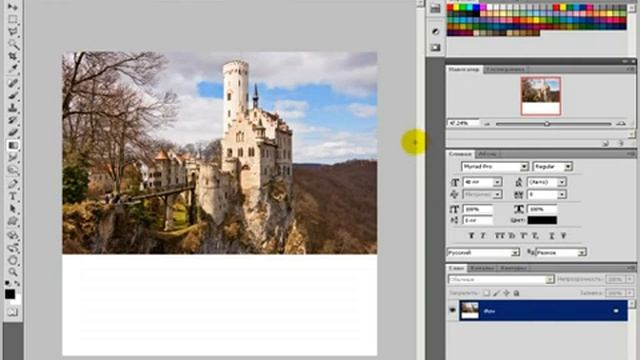Image resolution: width=640 pixels, height=360 pixels.
Task: Select the Brush tool
Action: click(x=12, y=95)
